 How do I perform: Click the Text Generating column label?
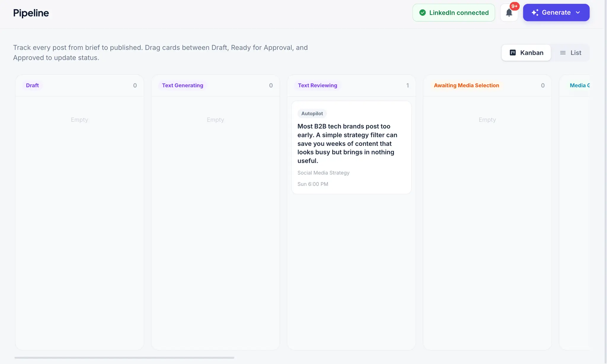183,85
